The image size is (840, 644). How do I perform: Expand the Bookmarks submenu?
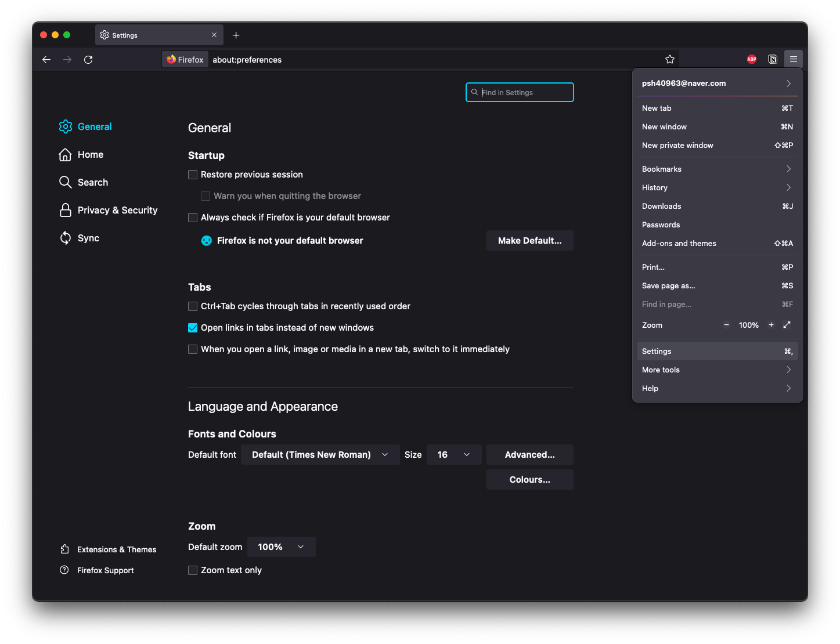click(x=718, y=169)
